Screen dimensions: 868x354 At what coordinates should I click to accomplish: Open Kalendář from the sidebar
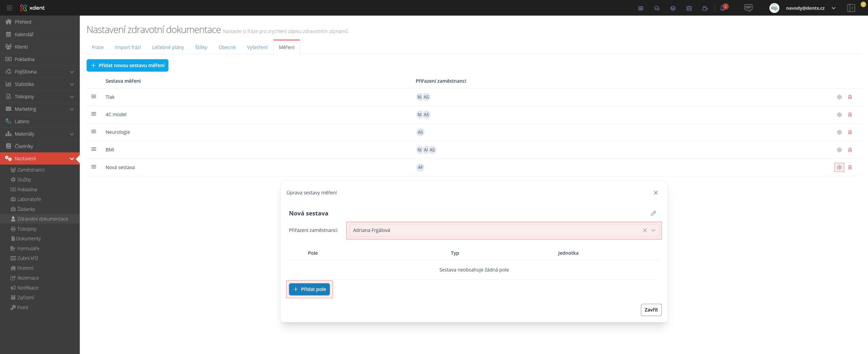pos(24,34)
